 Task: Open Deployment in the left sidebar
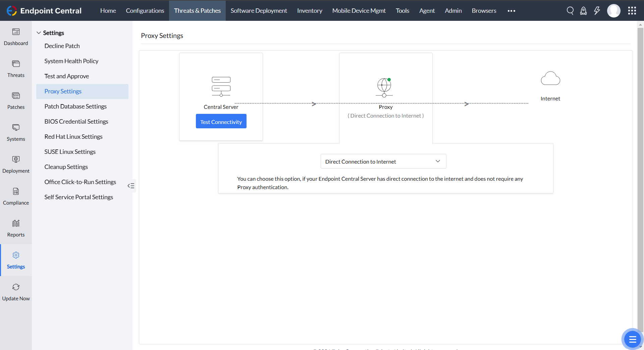tap(16, 165)
